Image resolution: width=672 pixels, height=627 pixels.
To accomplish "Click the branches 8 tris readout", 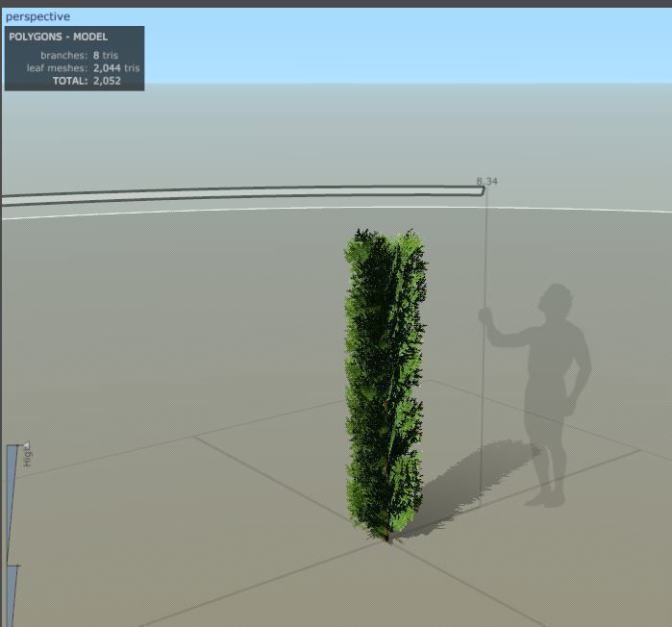I will [x=79, y=55].
